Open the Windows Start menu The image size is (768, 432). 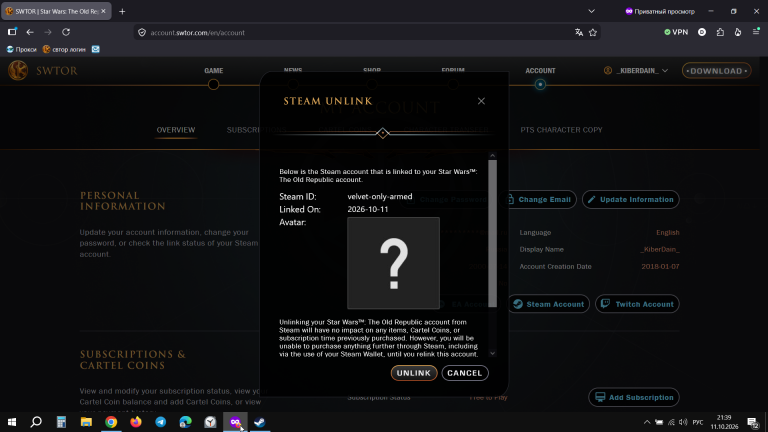pos(12,422)
